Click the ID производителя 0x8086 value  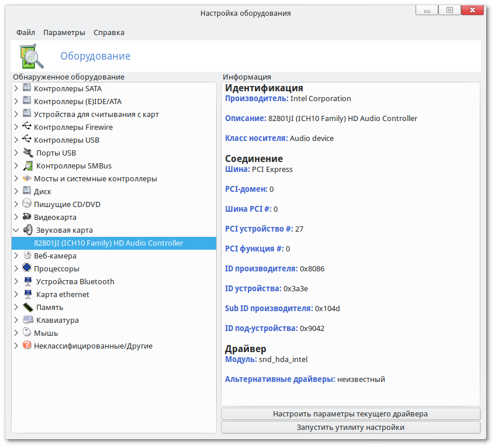312,269
